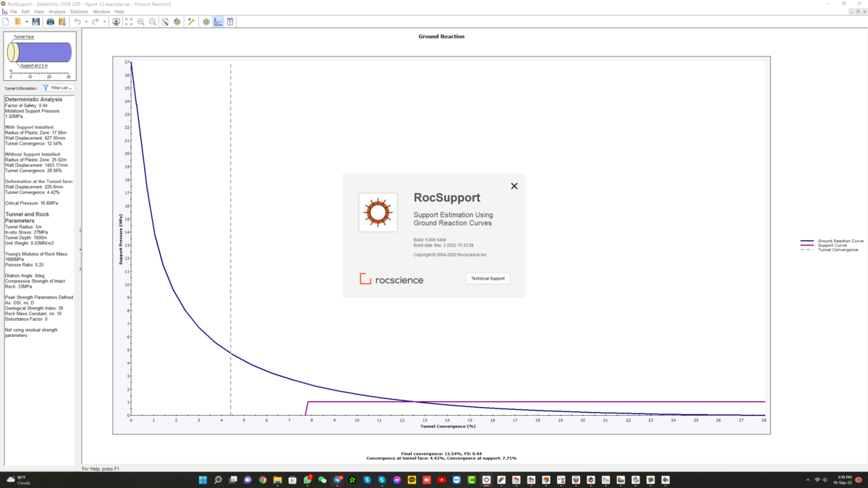
Task: Click the Factor of Safety: 0.44 text
Action: (26, 106)
